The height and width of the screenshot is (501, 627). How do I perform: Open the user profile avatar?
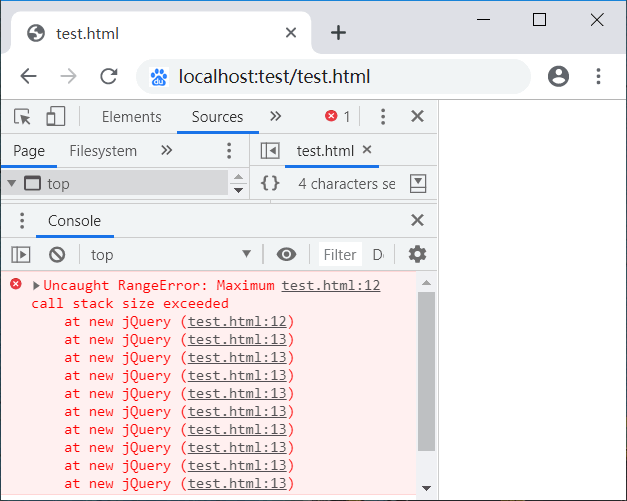(558, 76)
